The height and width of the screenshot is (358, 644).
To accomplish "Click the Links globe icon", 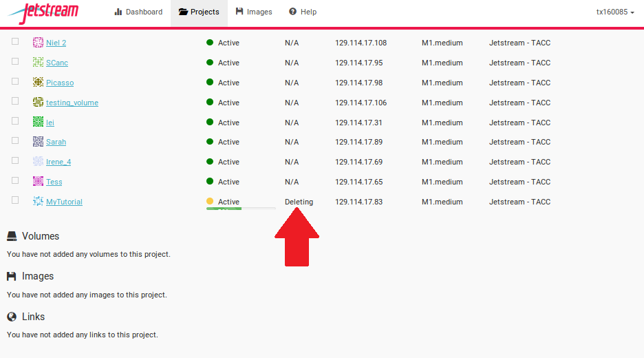I will click(x=12, y=317).
